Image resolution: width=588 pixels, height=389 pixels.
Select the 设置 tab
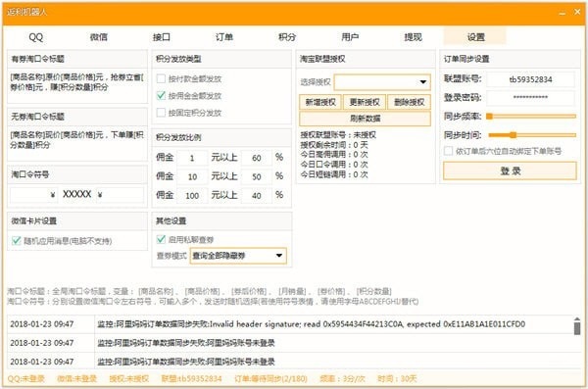[475, 37]
